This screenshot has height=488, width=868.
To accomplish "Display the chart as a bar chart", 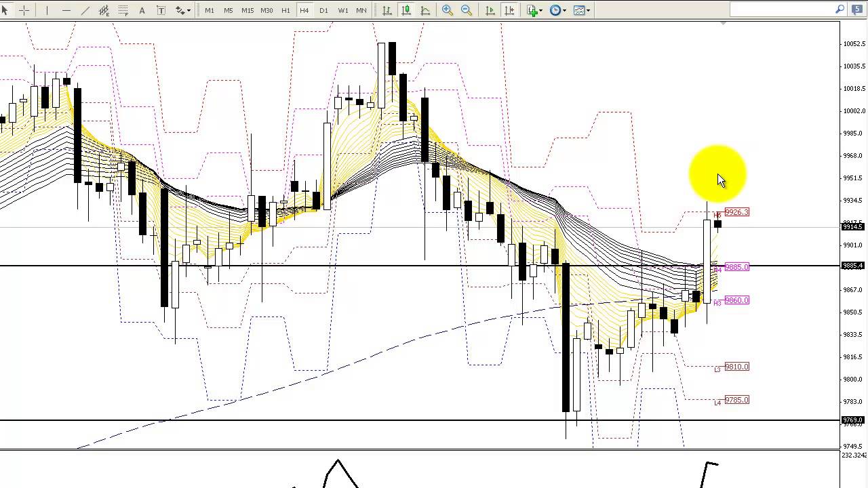I will click(387, 10).
